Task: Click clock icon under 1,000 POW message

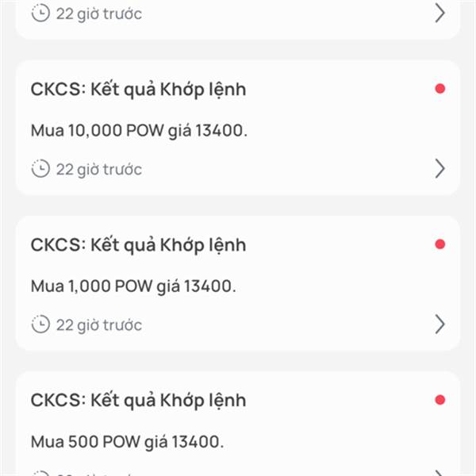Action: click(x=40, y=324)
